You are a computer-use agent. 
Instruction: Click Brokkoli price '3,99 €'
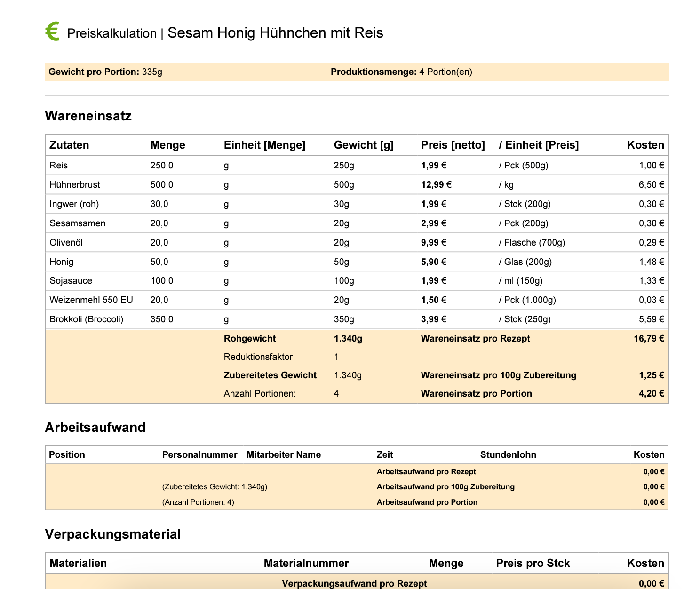pyautogui.click(x=434, y=319)
